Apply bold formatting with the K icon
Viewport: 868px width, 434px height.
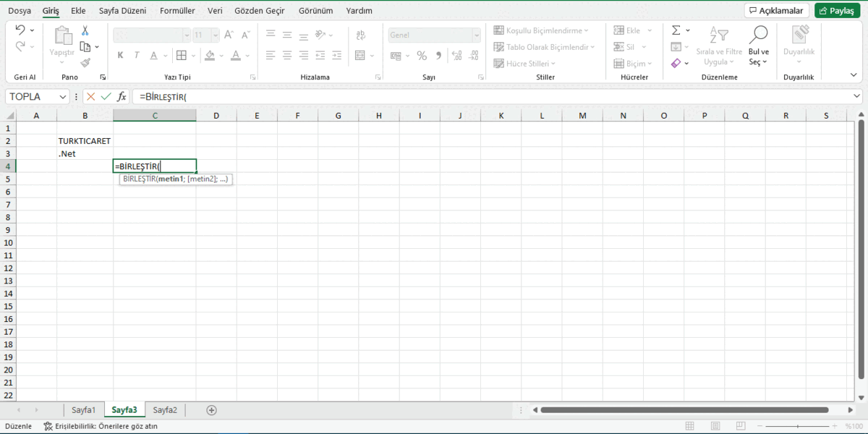pos(120,55)
